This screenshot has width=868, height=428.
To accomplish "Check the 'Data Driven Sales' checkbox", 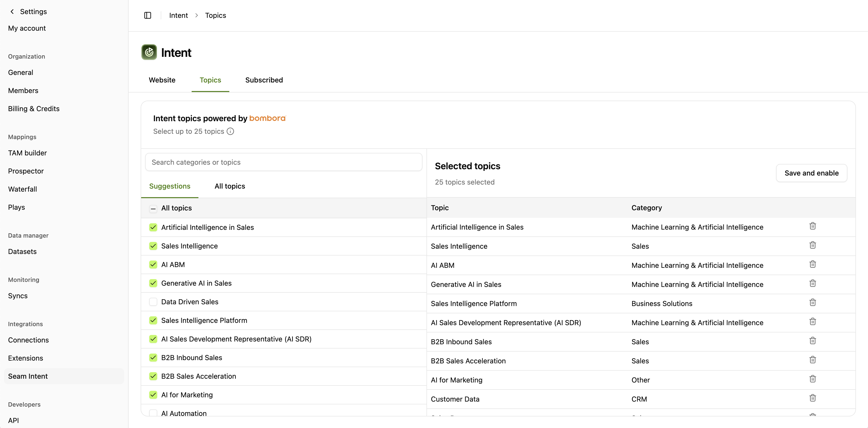I will tap(153, 302).
